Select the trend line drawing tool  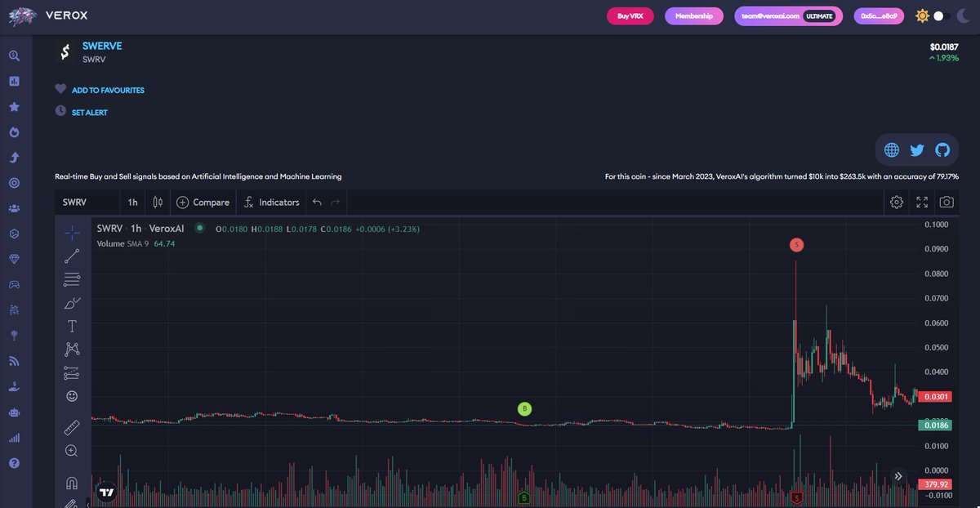(72, 256)
